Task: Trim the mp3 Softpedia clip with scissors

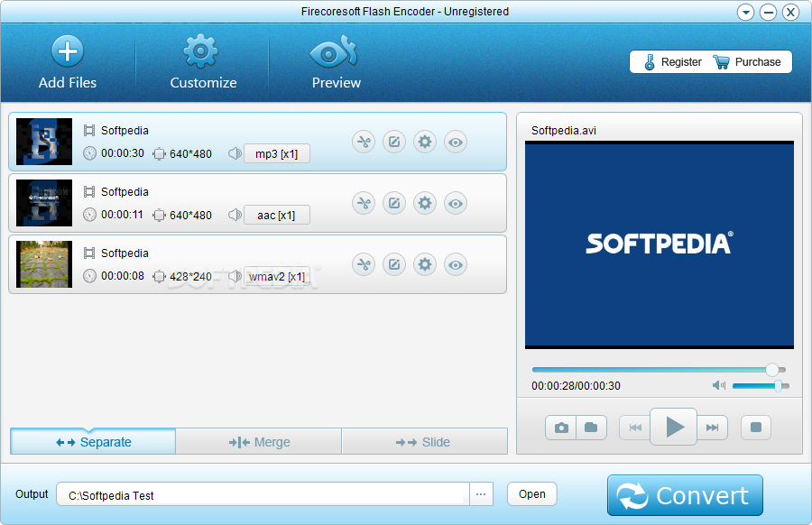Action: coord(364,142)
